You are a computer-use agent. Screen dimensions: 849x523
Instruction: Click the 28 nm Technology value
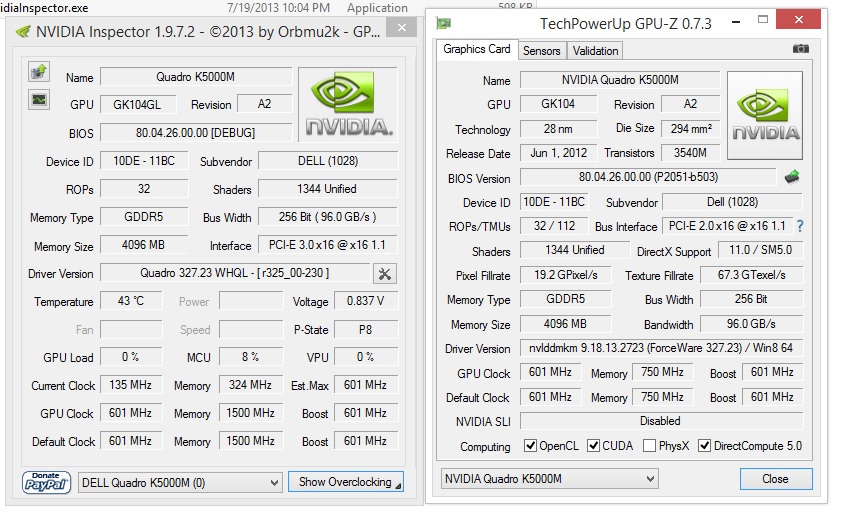[558, 129]
